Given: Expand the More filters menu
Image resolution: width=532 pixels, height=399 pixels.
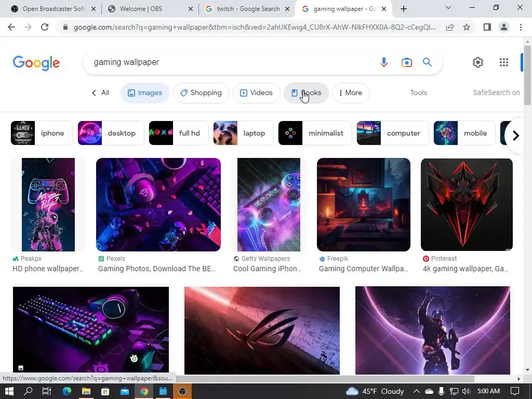Looking at the screenshot, I should (x=351, y=93).
